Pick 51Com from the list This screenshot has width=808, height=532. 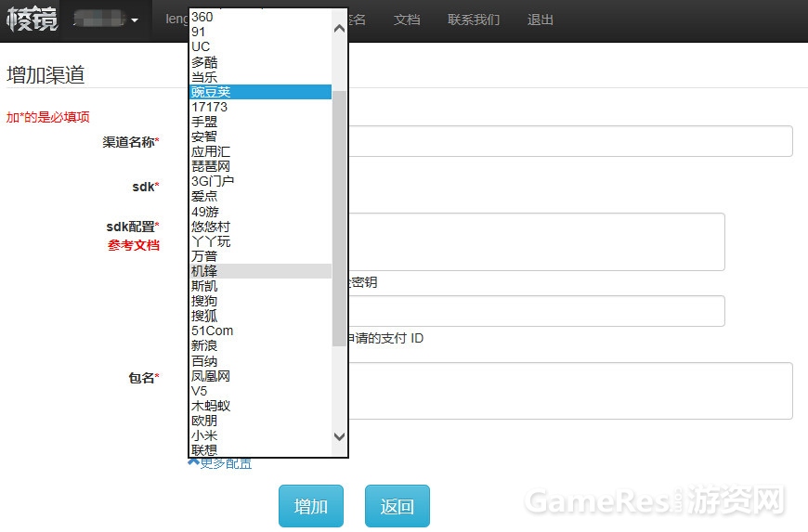point(261,331)
